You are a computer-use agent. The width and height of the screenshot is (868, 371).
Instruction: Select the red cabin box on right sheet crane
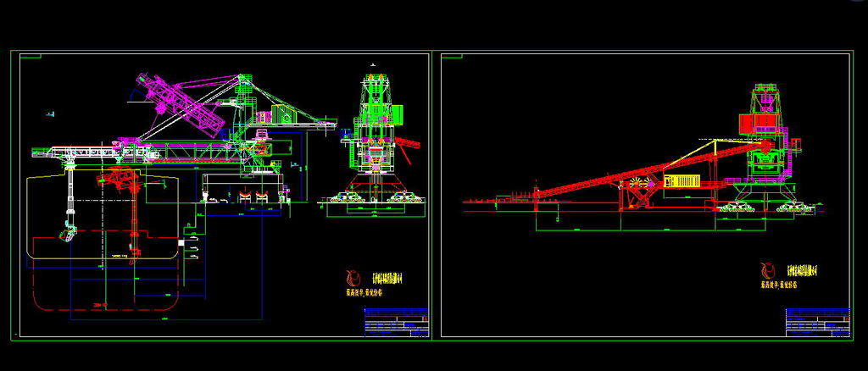click(758, 123)
